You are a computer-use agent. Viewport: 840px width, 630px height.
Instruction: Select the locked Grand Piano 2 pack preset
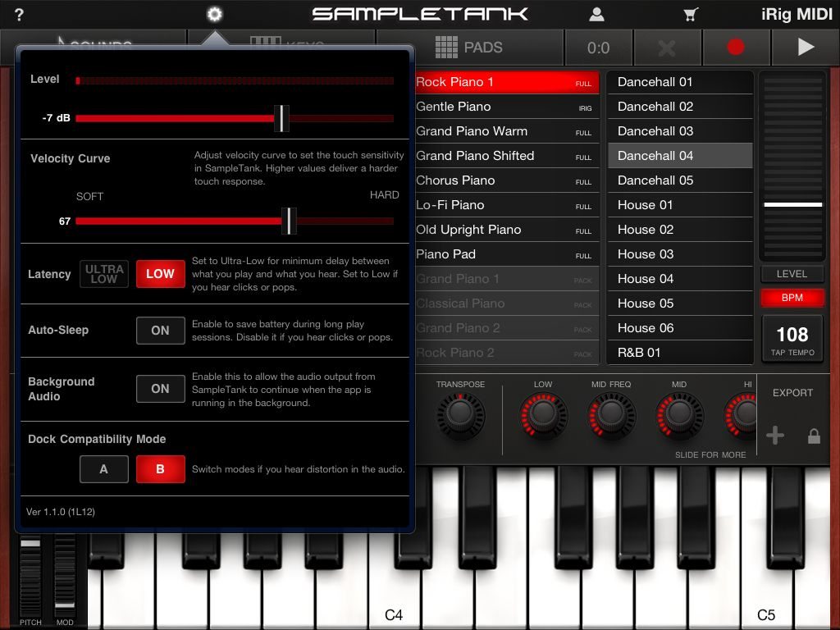506,328
